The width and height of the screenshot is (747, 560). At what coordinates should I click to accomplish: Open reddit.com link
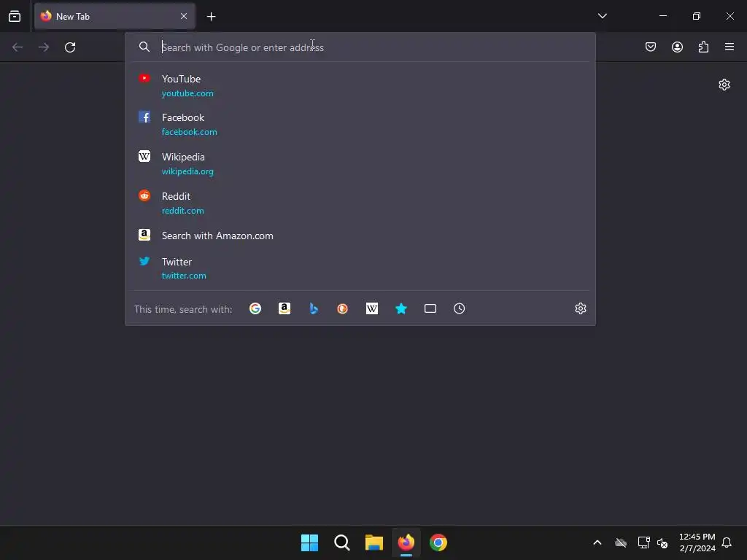click(x=182, y=211)
